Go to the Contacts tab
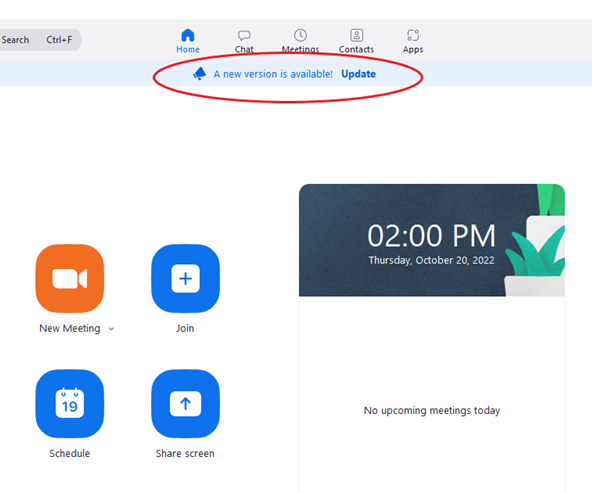 point(356,41)
